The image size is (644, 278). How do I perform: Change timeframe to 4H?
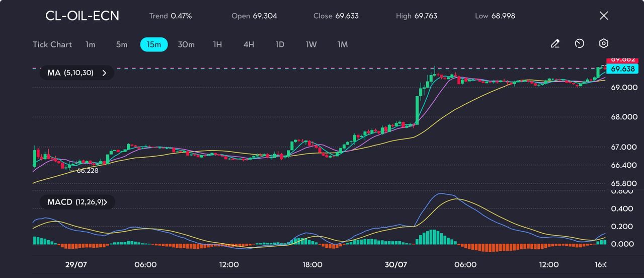[x=249, y=44]
